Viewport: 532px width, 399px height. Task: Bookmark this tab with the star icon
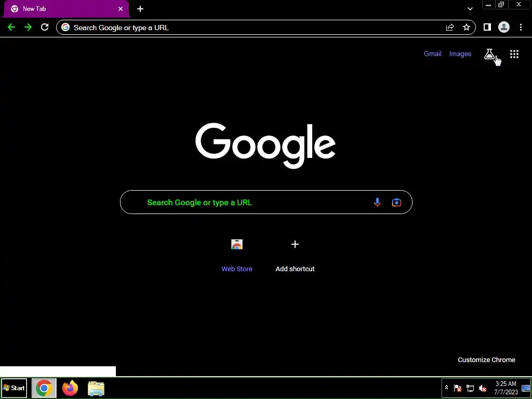pos(467,28)
